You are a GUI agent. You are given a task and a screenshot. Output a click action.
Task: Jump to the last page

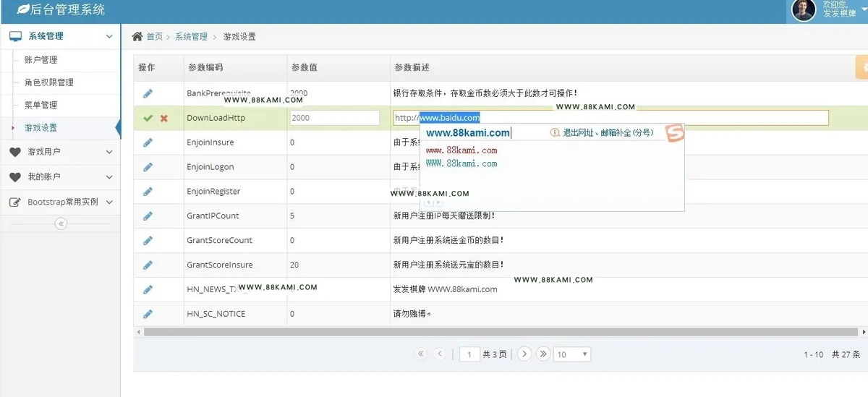click(543, 354)
